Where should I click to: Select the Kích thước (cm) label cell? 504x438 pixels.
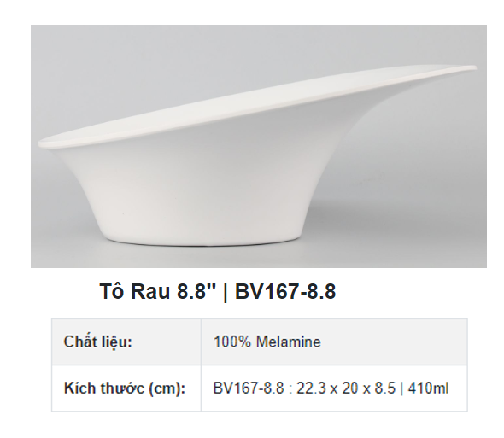tap(126, 388)
